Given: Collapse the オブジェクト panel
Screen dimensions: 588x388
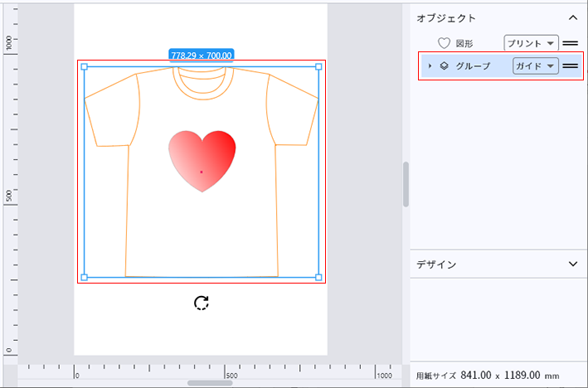Looking at the screenshot, I should pyautogui.click(x=572, y=17).
